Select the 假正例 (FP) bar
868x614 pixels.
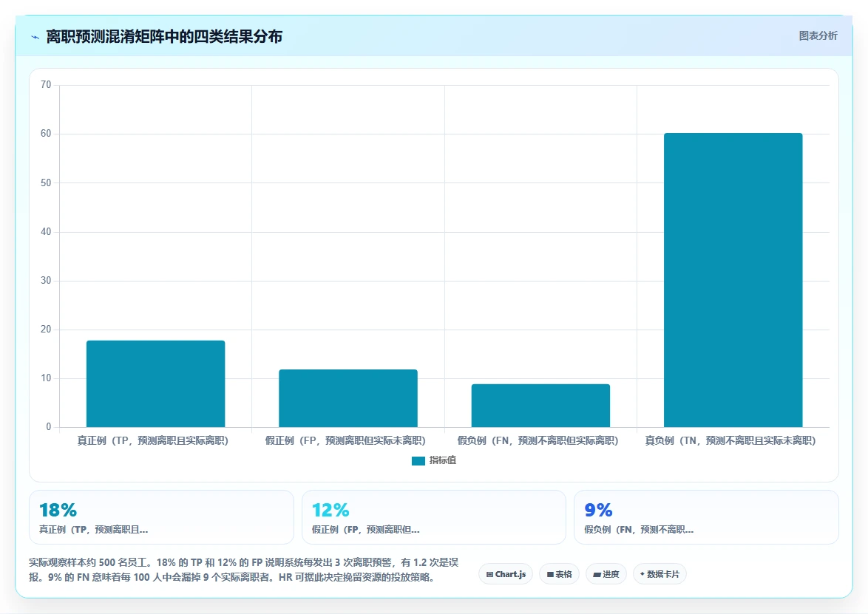pos(348,398)
